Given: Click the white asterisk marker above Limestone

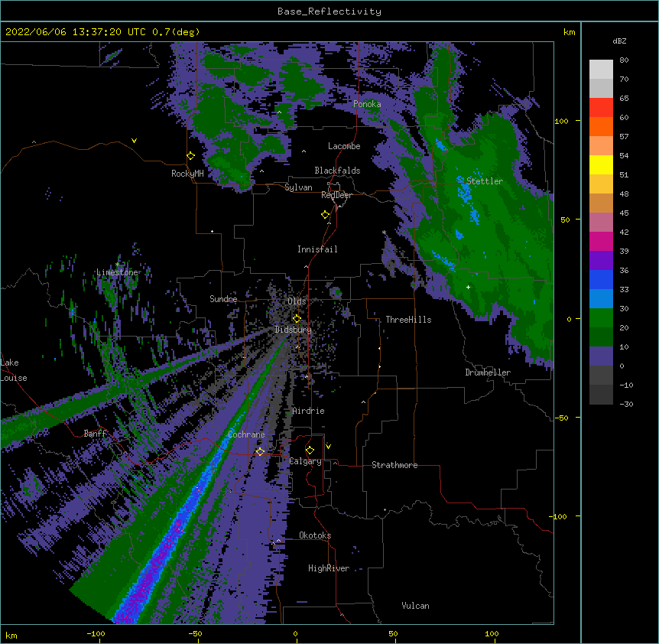Looking at the screenshot, I should [118, 265].
